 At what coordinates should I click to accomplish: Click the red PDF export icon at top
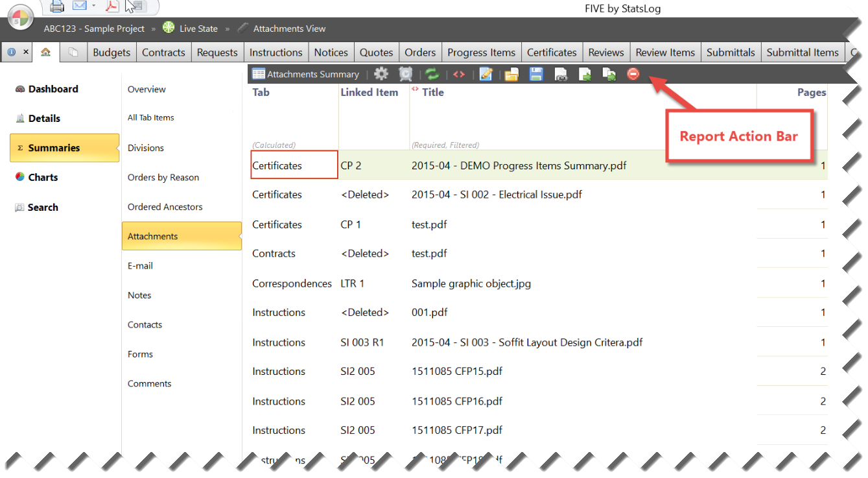pyautogui.click(x=113, y=6)
